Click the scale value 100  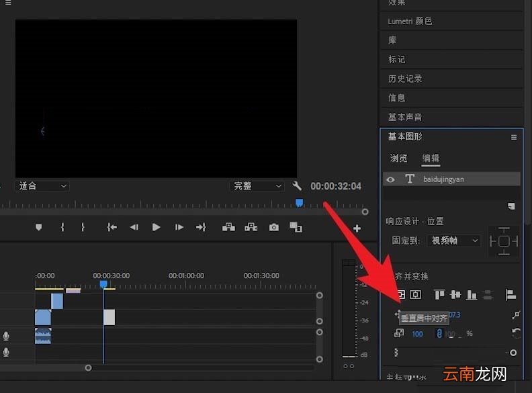pos(417,334)
